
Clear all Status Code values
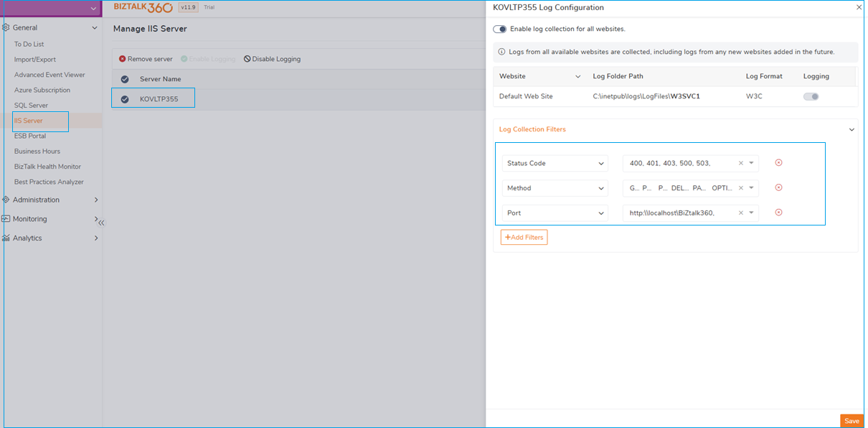point(741,163)
